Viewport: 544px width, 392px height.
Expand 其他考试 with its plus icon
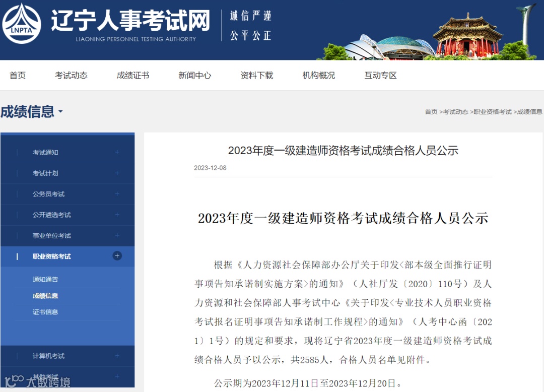click(x=117, y=377)
